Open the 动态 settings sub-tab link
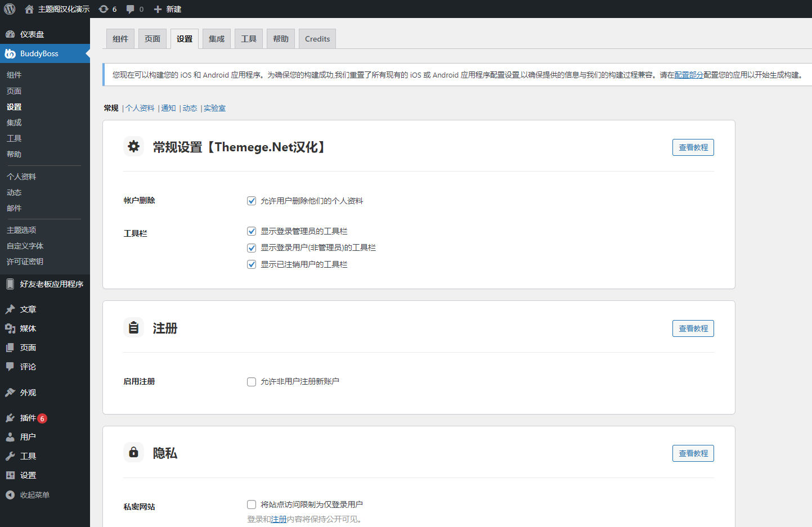Viewport: 812px width, 527px height. (190, 108)
